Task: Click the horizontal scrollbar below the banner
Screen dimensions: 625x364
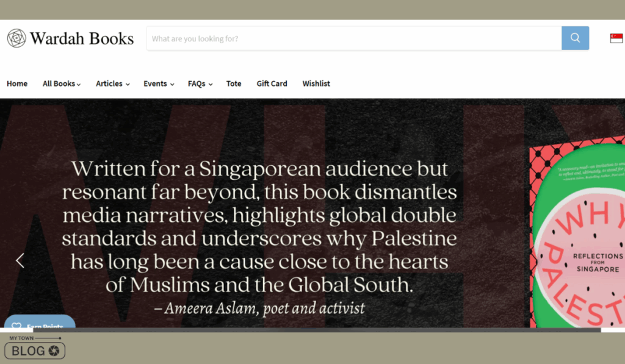Action: pos(317,330)
